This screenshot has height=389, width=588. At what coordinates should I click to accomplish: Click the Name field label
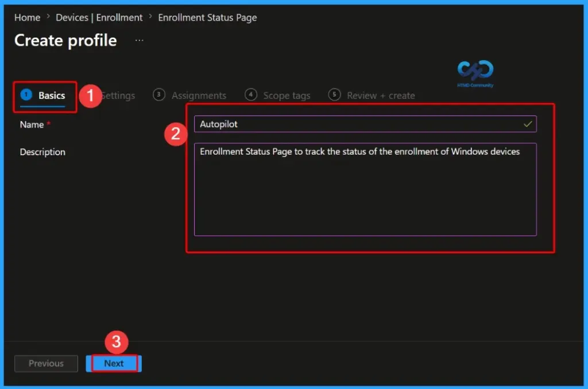32,125
